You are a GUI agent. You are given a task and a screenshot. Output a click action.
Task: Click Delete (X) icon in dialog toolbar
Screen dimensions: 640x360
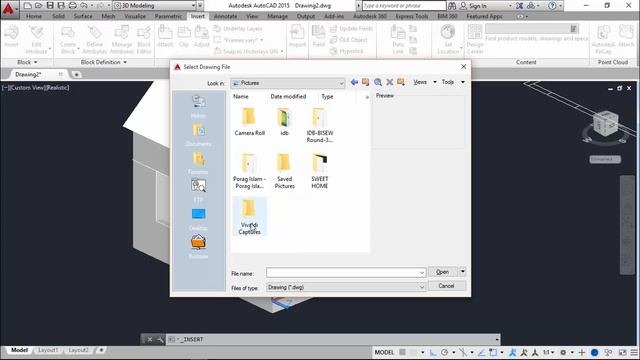click(389, 82)
